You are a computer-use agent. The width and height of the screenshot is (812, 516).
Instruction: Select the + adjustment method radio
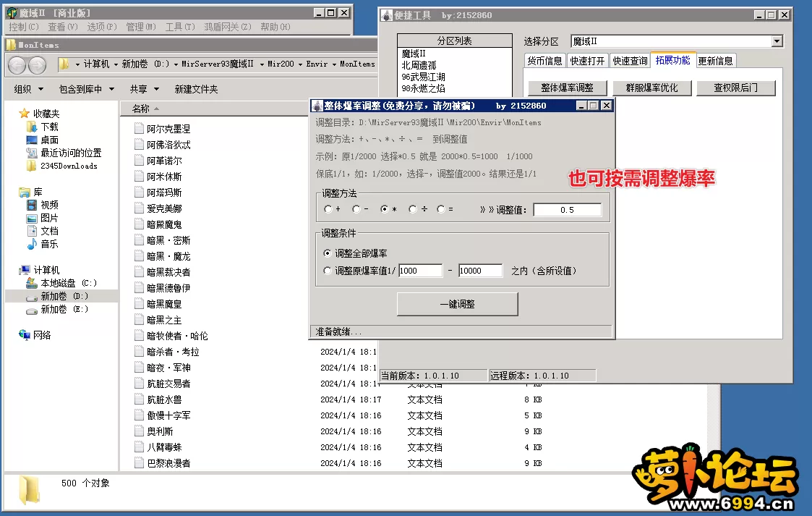pos(328,208)
